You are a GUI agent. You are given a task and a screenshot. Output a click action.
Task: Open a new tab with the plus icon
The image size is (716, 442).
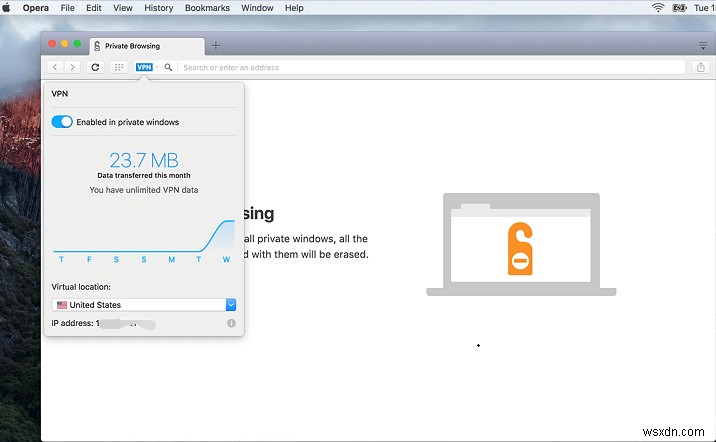coord(216,45)
